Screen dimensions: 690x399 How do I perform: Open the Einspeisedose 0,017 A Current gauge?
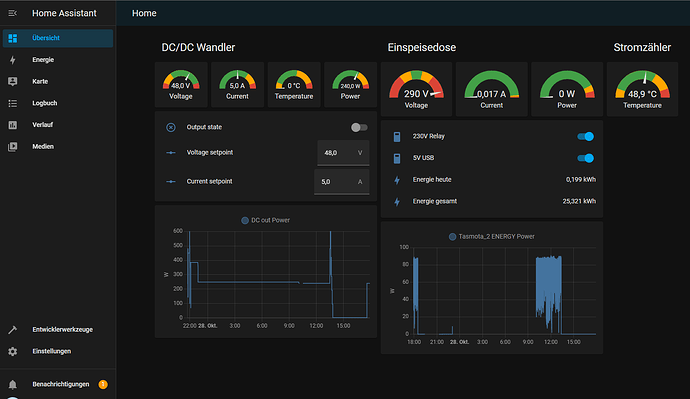[492, 89]
